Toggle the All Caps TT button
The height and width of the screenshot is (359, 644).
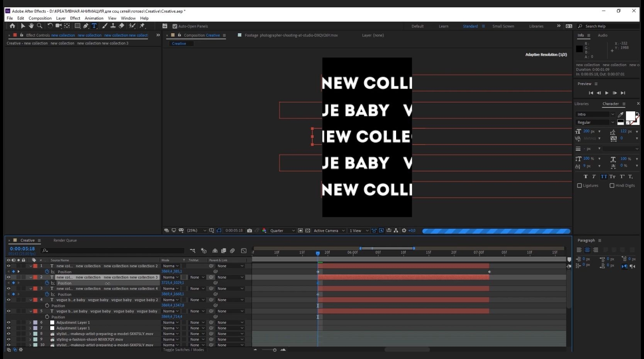(604, 177)
